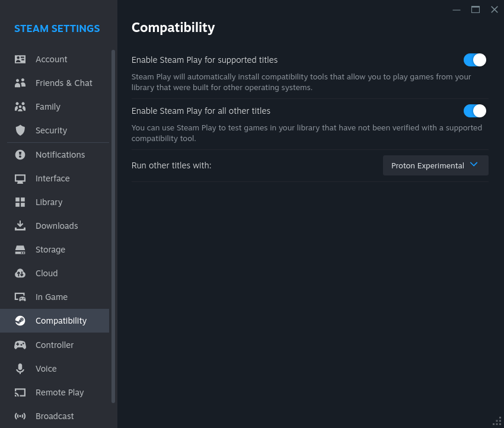Open Security settings via shield icon
504x428 pixels.
pos(20,130)
